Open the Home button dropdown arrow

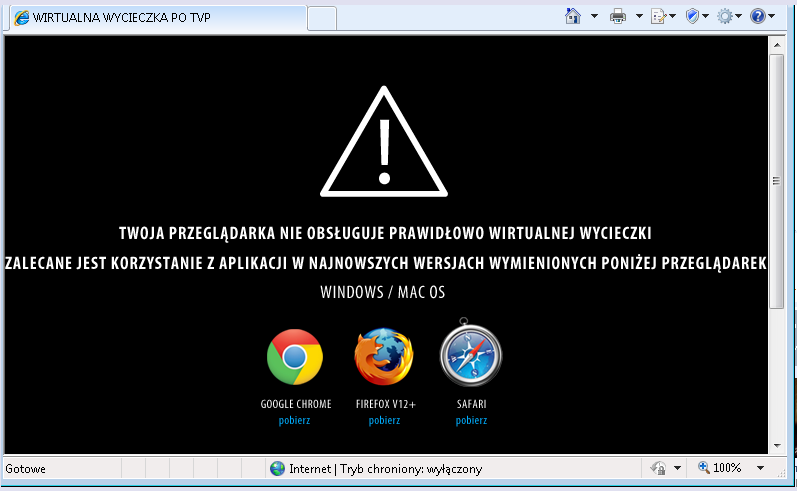click(x=594, y=16)
